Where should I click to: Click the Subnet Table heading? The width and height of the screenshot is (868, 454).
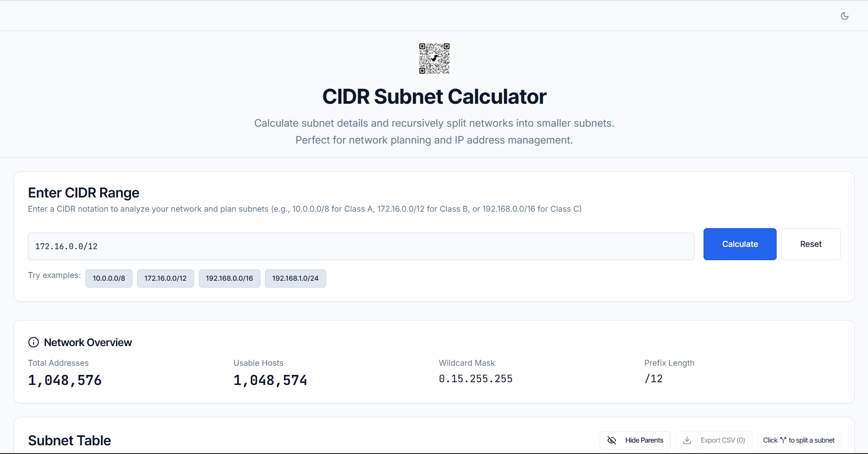69,440
